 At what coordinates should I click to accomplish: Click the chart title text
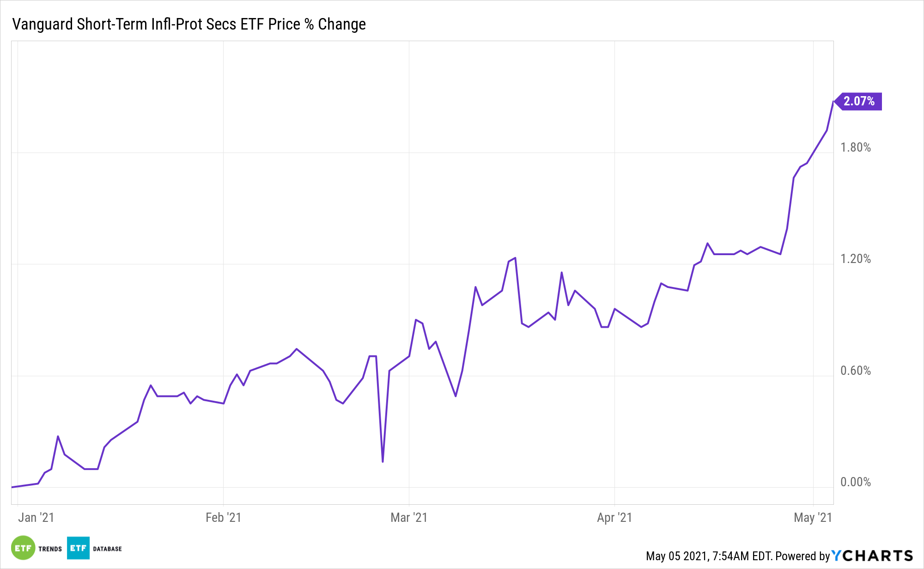(189, 24)
